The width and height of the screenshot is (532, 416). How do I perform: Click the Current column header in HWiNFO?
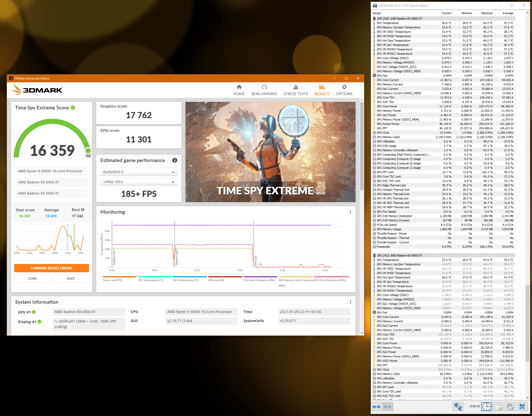(x=442, y=13)
